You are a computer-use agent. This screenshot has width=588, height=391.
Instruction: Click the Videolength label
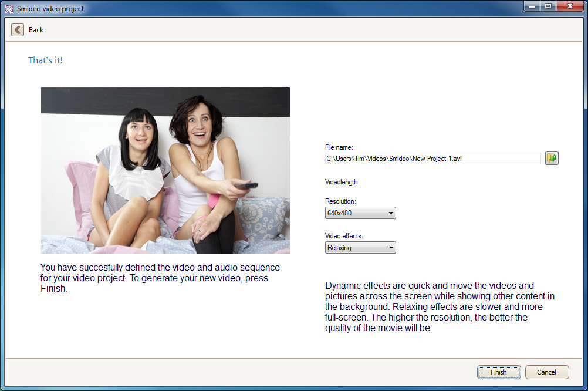pos(342,182)
